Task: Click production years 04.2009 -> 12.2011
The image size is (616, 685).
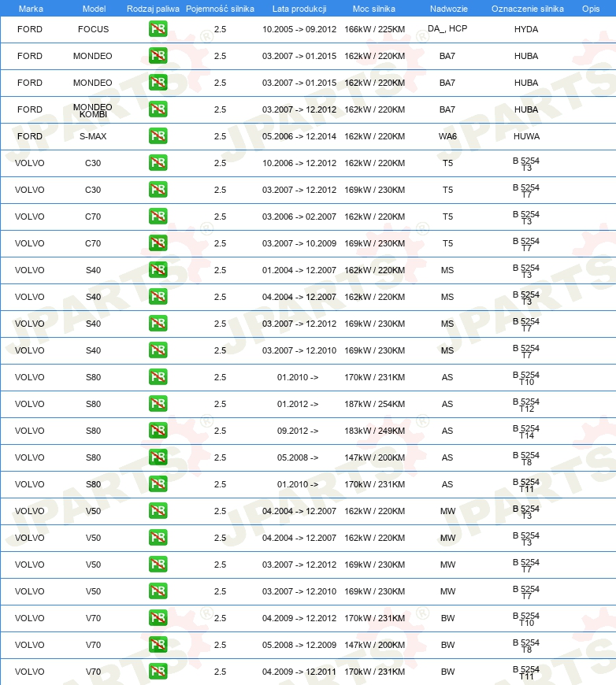Action: (x=299, y=672)
